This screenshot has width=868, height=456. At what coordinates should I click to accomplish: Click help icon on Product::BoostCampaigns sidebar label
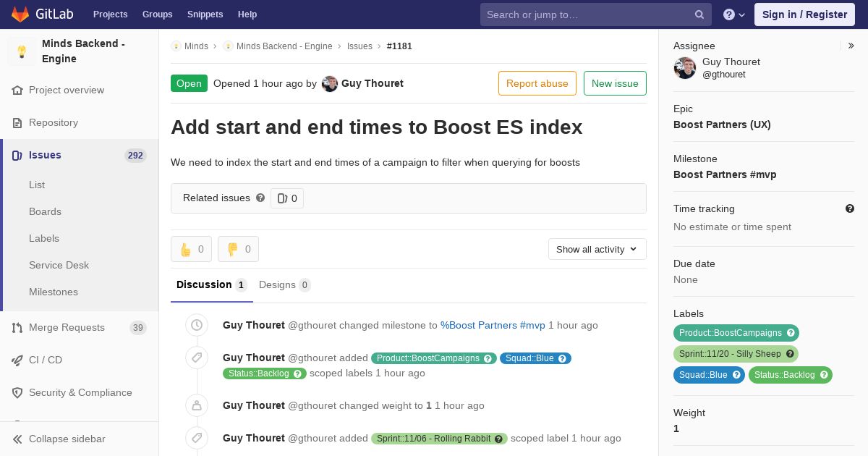791,333
